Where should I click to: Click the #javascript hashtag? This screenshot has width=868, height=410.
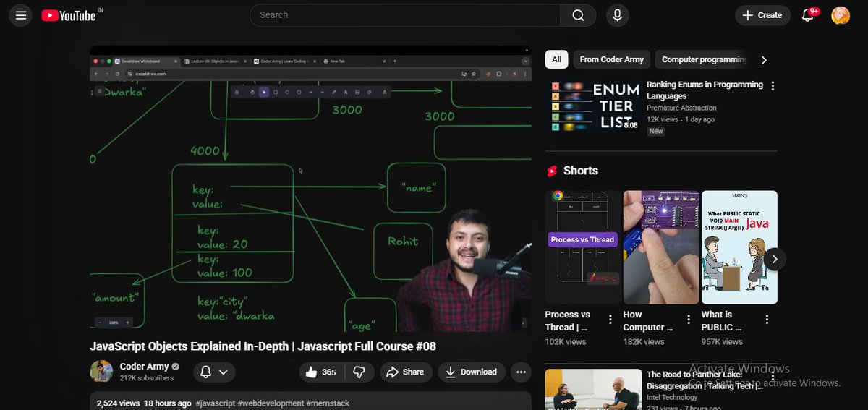coord(216,403)
